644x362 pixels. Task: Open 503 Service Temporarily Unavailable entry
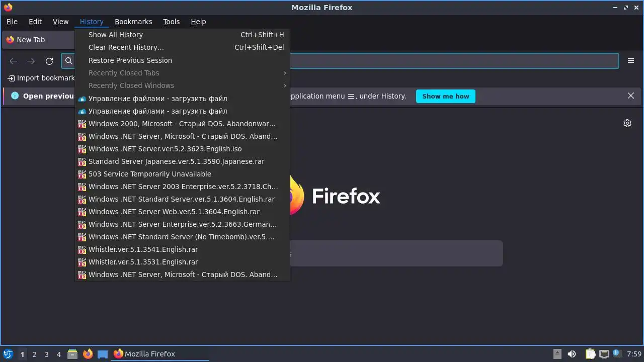click(182, 174)
